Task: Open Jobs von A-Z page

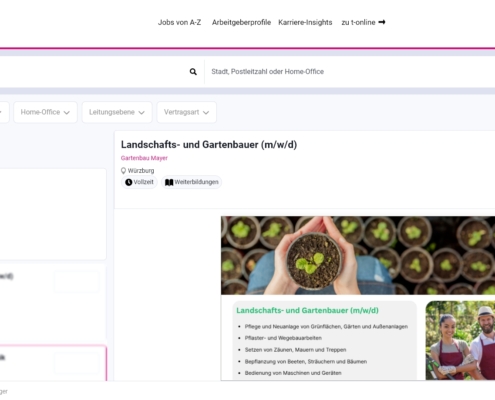Action: 179,22
